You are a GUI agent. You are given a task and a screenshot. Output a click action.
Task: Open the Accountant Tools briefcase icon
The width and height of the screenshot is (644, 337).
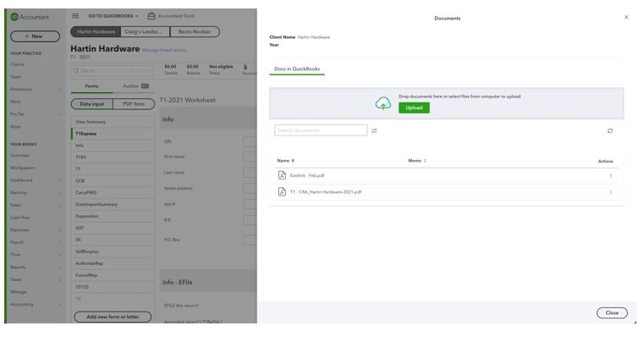coord(151,16)
